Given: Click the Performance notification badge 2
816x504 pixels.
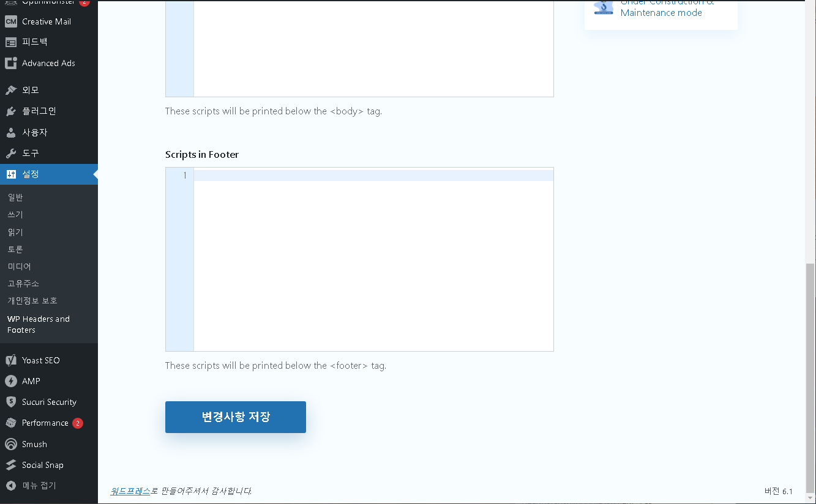Looking at the screenshot, I should point(77,423).
